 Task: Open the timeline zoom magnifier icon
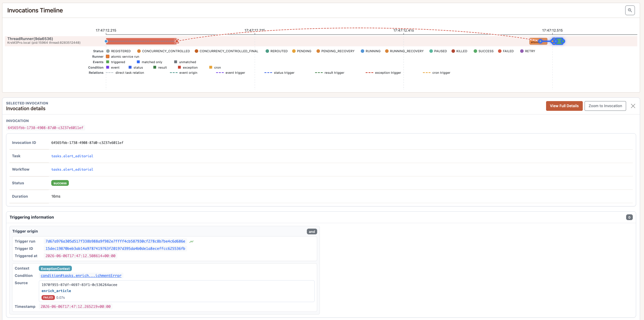[x=630, y=10]
